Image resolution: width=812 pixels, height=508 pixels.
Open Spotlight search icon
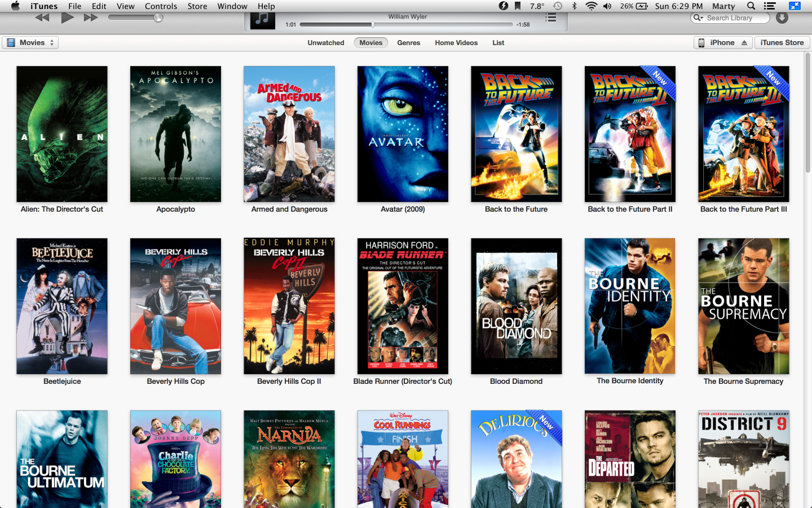point(751,6)
